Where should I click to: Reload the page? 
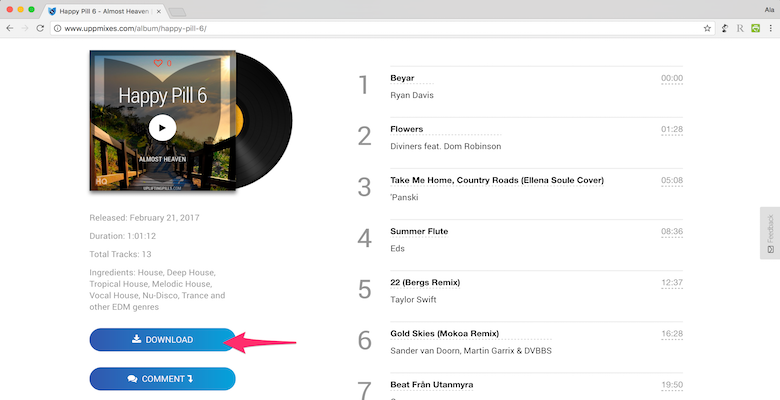(x=40, y=28)
